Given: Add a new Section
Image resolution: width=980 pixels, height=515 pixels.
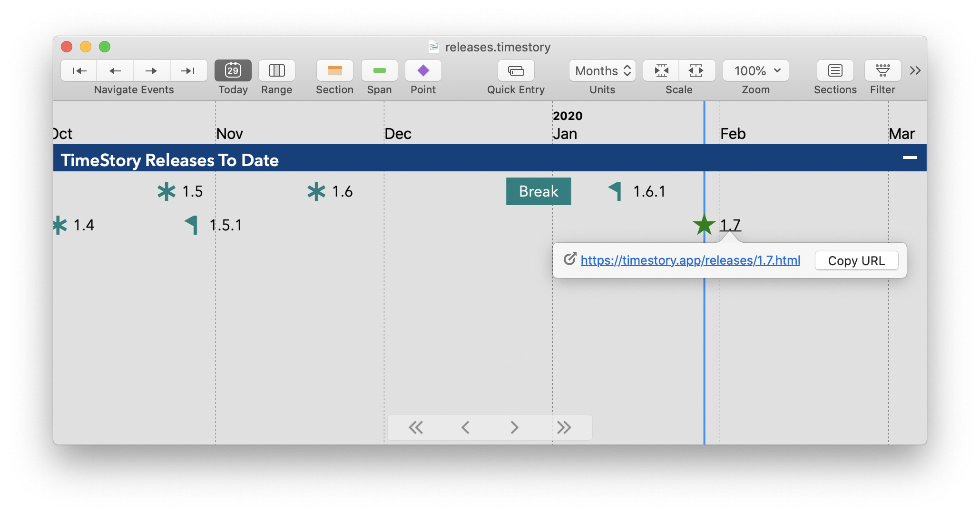Looking at the screenshot, I should (335, 71).
